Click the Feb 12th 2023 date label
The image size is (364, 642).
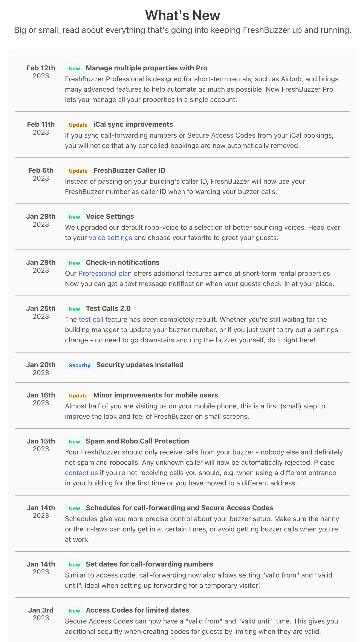point(41,72)
